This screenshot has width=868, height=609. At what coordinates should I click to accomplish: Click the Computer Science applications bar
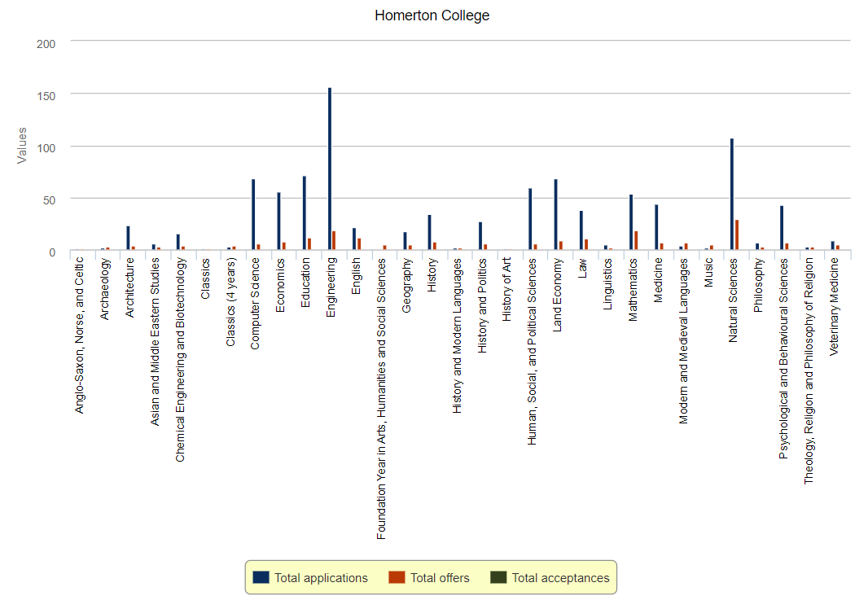point(253,214)
